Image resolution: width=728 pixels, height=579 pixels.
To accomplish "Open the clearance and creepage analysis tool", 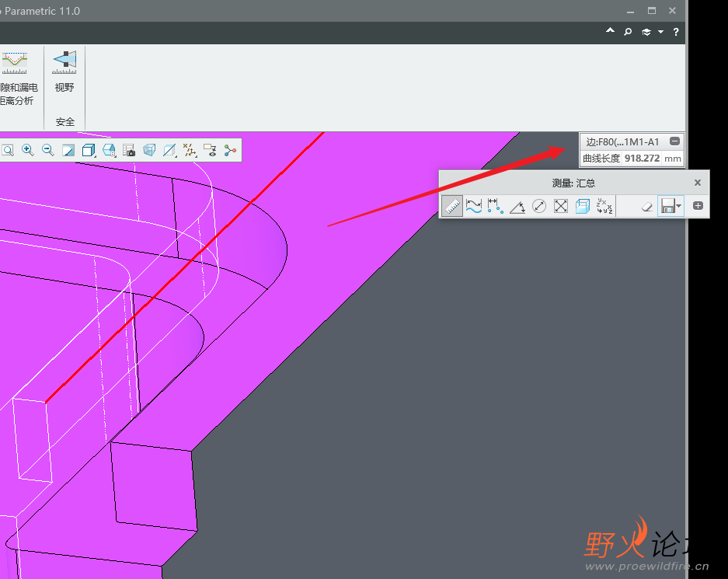I will click(x=18, y=78).
